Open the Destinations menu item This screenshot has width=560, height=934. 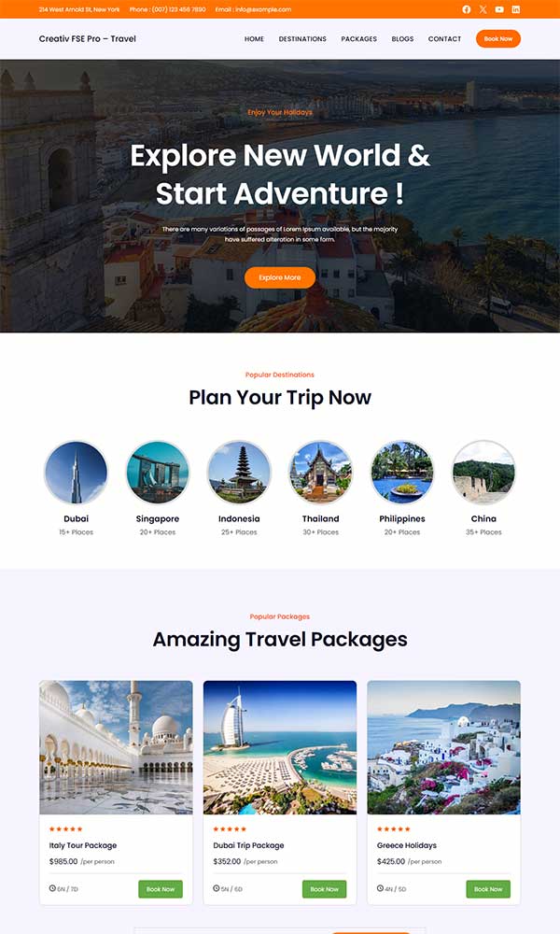click(302, 38)
